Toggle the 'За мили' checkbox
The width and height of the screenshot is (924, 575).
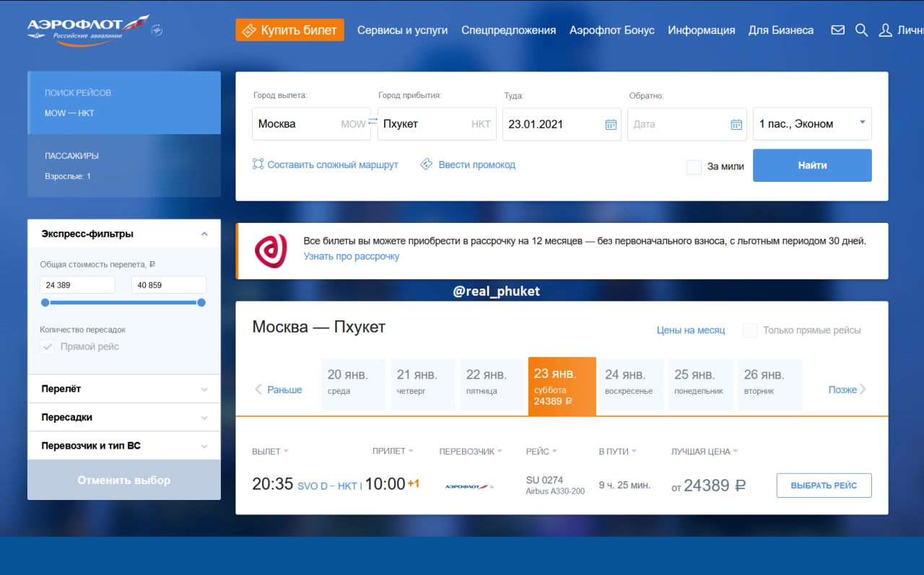(x=694, y=167)
